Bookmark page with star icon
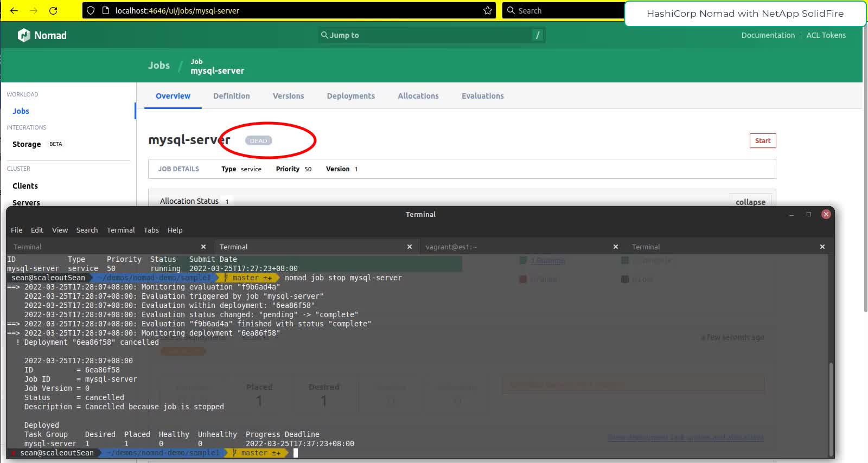 [487, 10]
